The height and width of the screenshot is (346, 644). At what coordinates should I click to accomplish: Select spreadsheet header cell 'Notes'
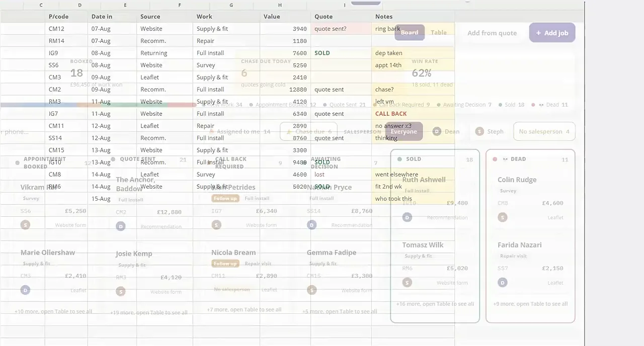pos(413,17)
